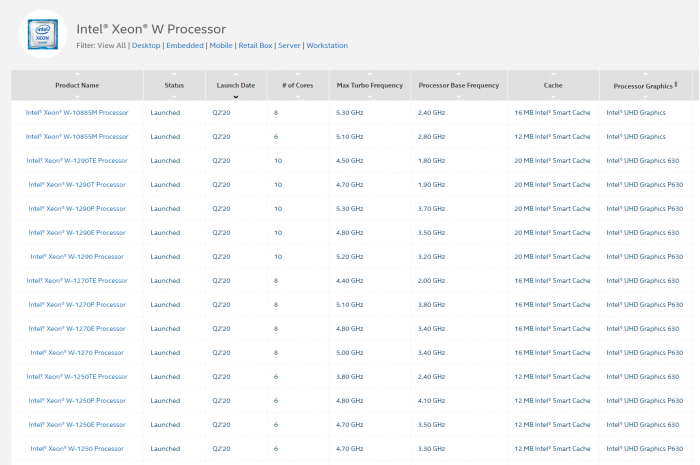Go to Intel Xeon W-1250 Processor
Viewport: 700px width, 465px height.
click(77, 448)
